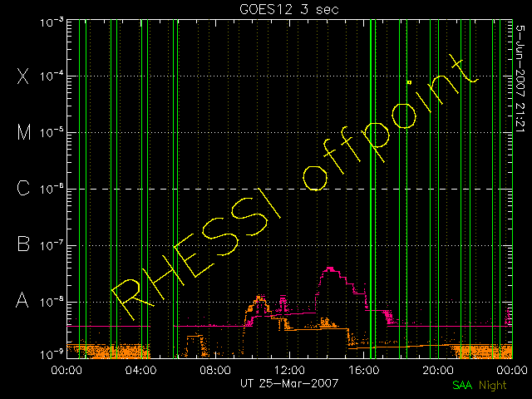Select the A flare class label
The height and width of the screenshot is (399, 532).
(22, 300)
